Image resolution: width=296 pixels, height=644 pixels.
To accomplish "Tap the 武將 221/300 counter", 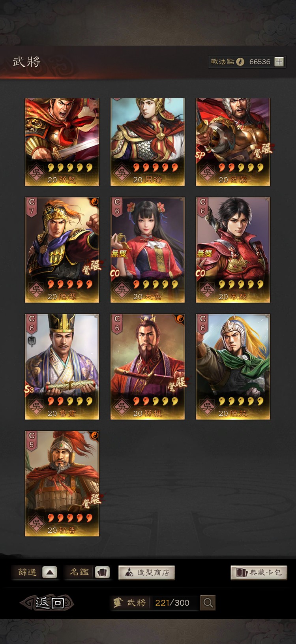I will point(155,603).
